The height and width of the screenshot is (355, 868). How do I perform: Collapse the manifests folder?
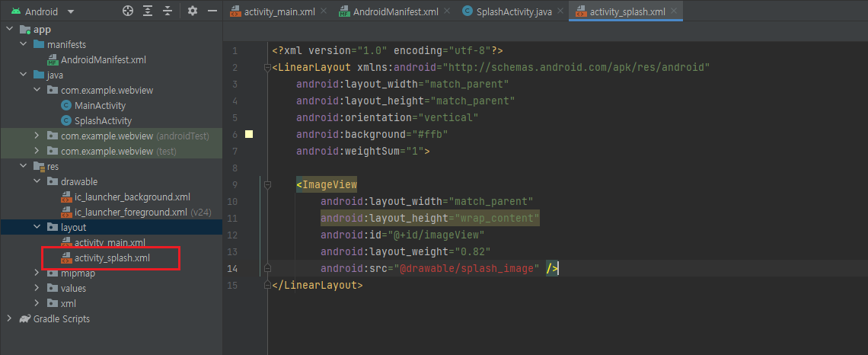[x=24, y=44]
